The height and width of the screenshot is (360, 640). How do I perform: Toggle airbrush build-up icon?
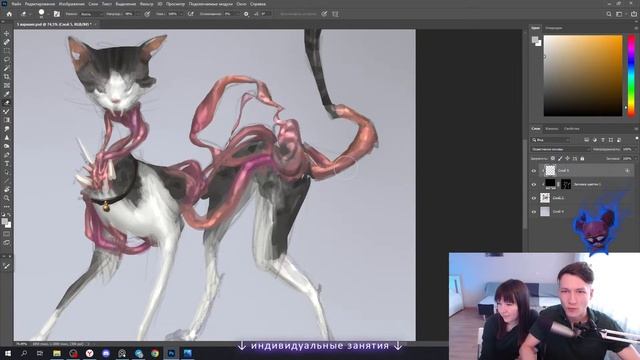tap(191, 14)
